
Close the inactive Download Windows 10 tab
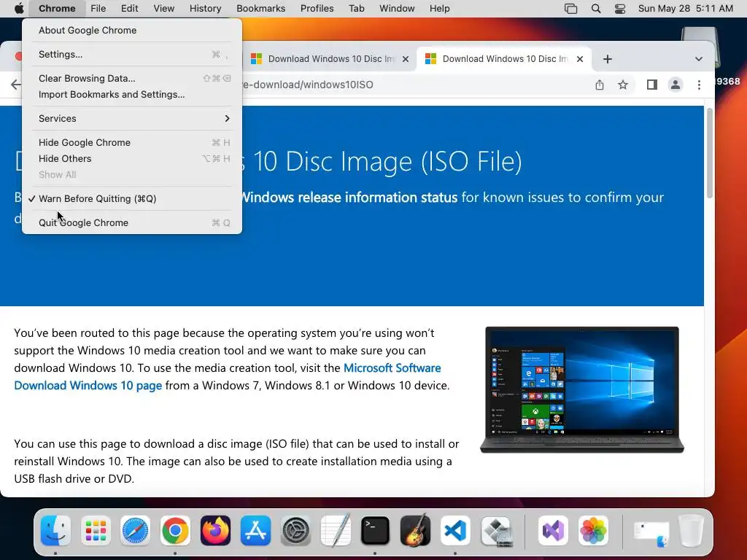click(x=406, y=59)
